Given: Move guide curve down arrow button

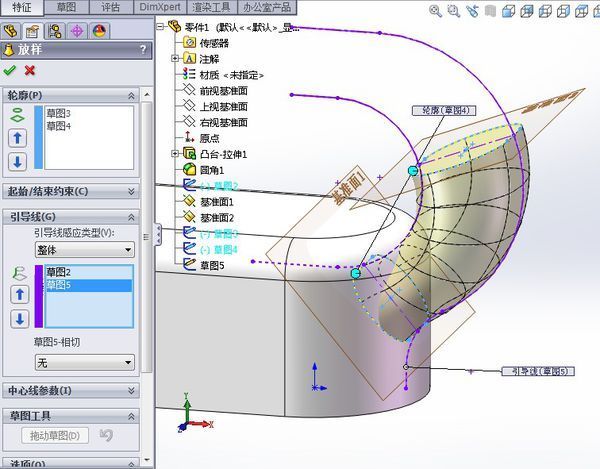Looking at the screenshot, I should (x=20, y=319).
